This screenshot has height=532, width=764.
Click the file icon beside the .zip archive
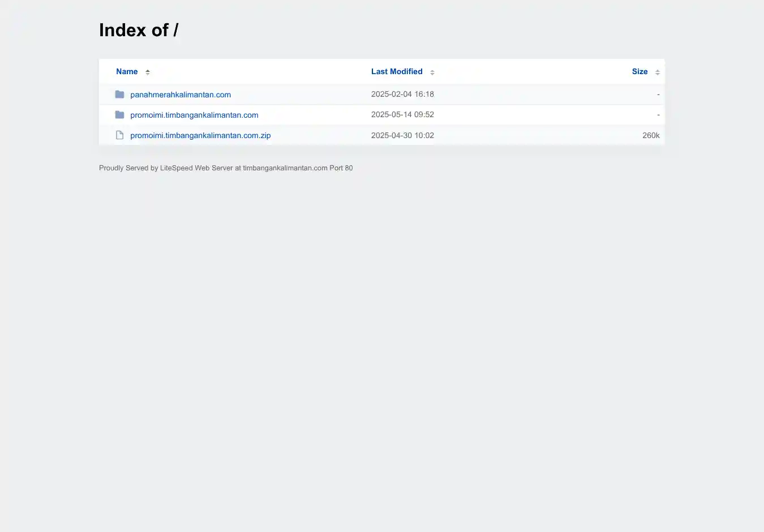pyautogui.click(x=119, y=135)
